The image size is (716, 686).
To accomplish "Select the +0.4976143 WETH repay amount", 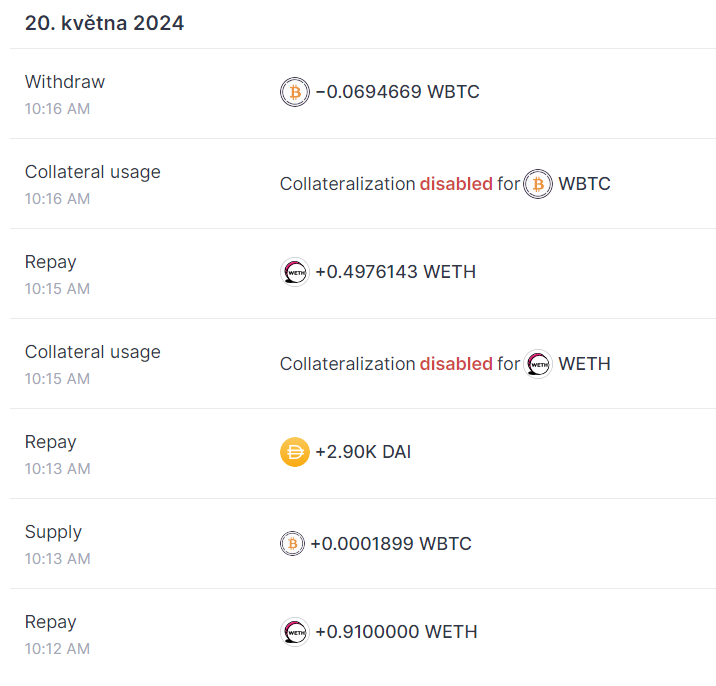I will 395,272.
